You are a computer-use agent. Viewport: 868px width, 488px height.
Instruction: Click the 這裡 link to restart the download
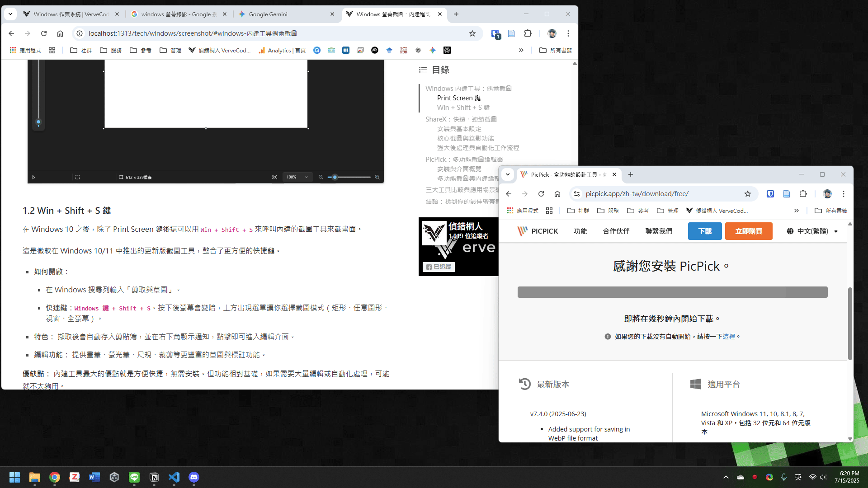[729, 336]
